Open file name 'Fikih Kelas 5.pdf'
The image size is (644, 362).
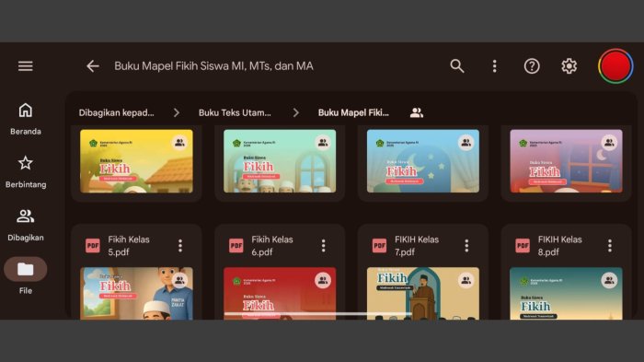[x=129, y=246]
